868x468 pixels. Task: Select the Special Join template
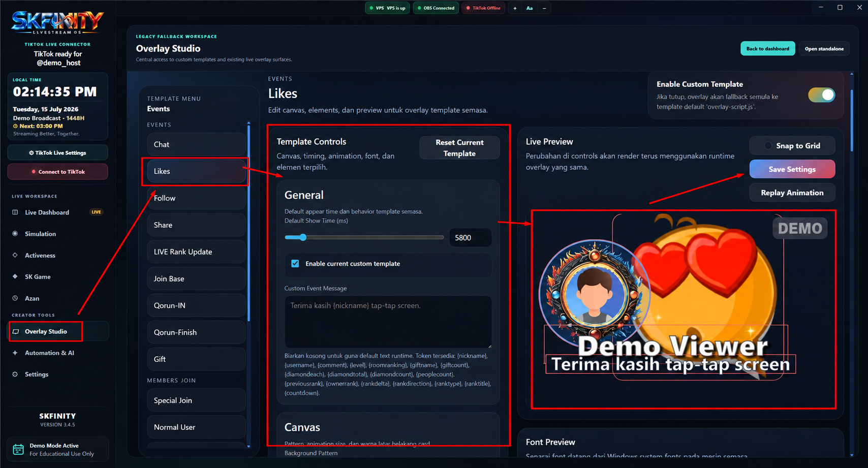pos(196,400)
